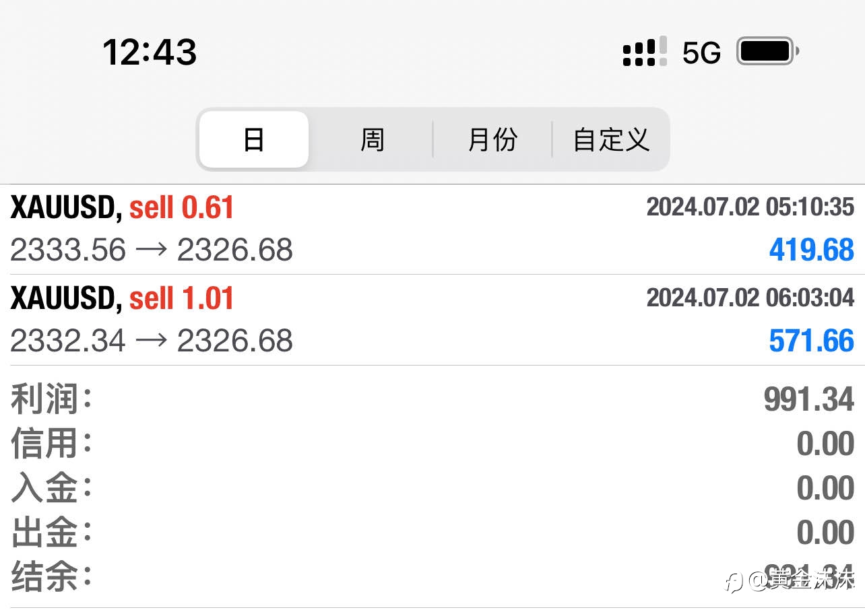Tap the 12:43 clock in status bar
Screen dimensions: 865x616
point(150,52)
